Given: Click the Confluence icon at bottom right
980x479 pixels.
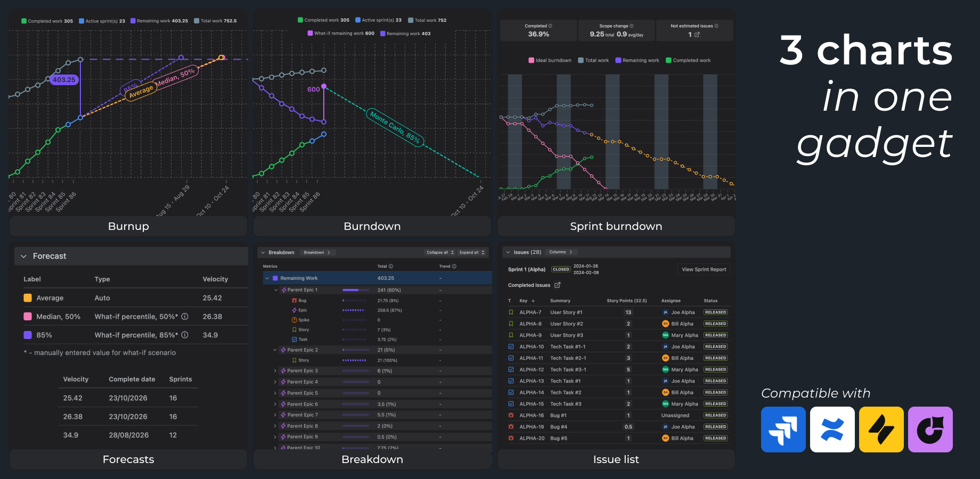Looking at the screenshot, I should (x=832, y=430).
